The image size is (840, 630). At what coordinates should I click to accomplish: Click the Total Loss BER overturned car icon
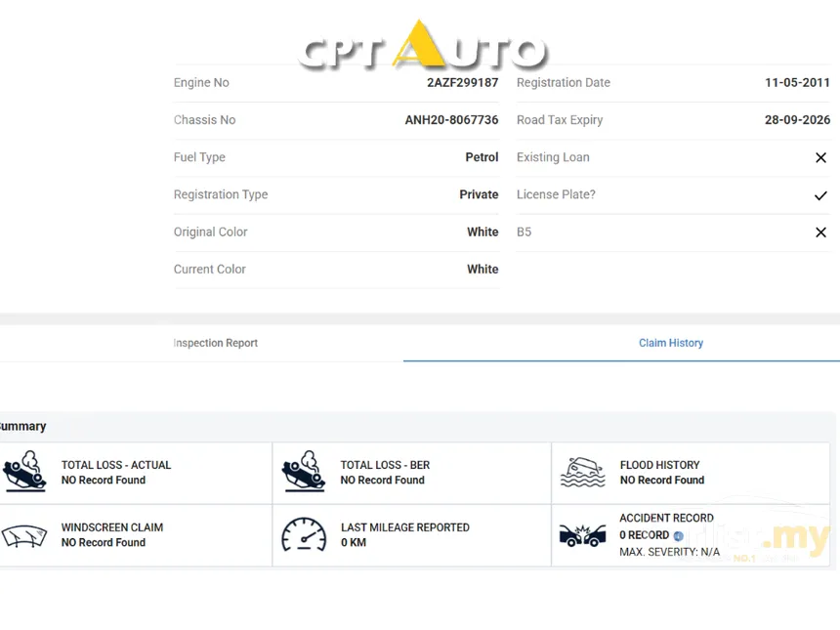pyautogui.click(x=303, y=472)
